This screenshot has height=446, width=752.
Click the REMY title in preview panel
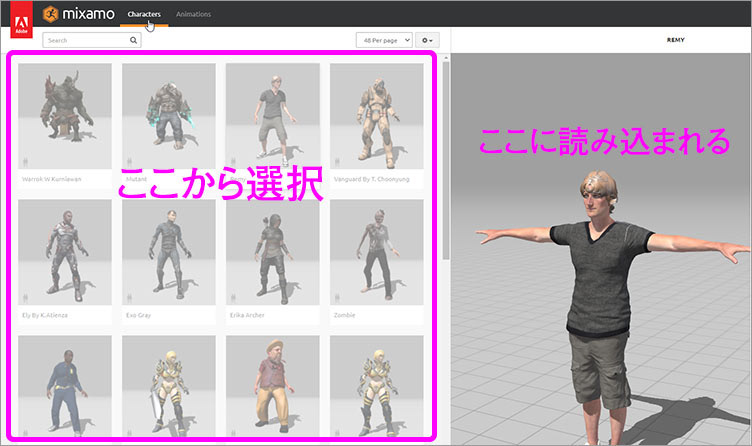click(675, 40)
